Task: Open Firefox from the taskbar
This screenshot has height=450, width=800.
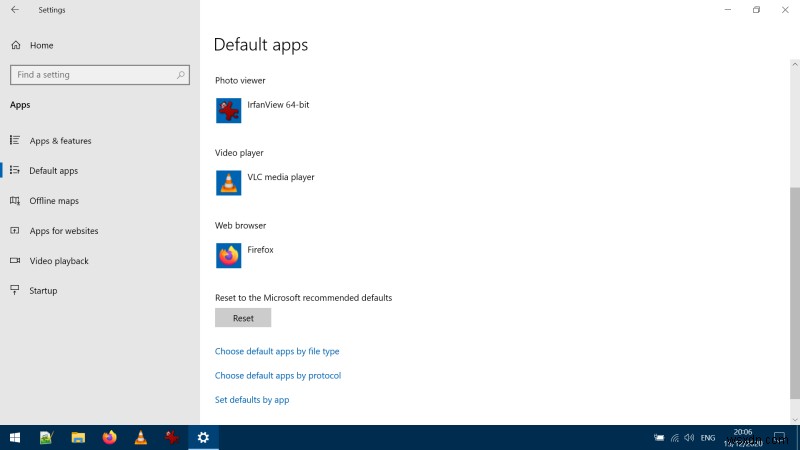Action: (109, 438)
